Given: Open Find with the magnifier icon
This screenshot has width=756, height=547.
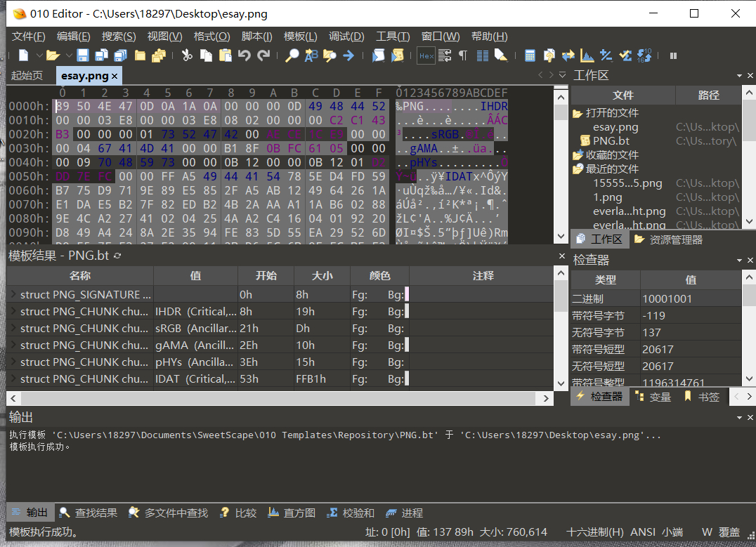Looking at the screenshot, I should 292,55.
